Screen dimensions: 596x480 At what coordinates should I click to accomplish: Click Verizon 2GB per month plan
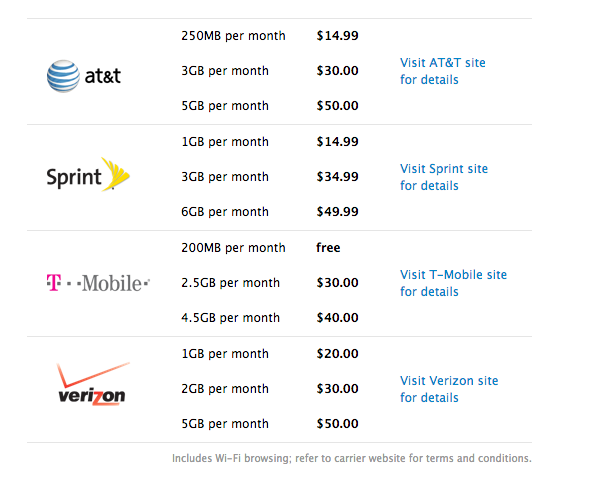(x=225, y=389)
